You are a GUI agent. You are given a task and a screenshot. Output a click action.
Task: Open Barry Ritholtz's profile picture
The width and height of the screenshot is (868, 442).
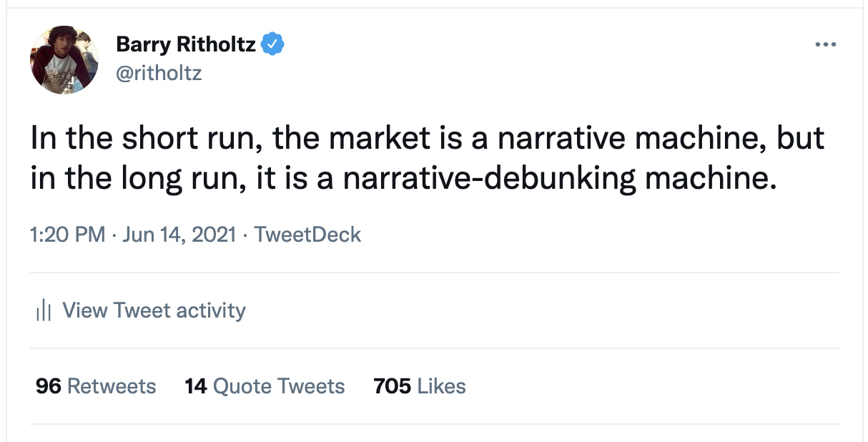coord(64,59)
